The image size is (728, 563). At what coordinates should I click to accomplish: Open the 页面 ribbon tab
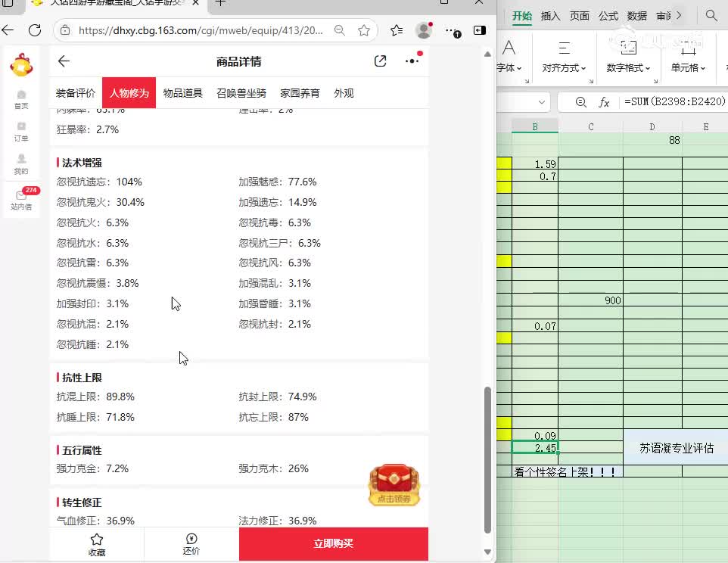coord(580,16)
